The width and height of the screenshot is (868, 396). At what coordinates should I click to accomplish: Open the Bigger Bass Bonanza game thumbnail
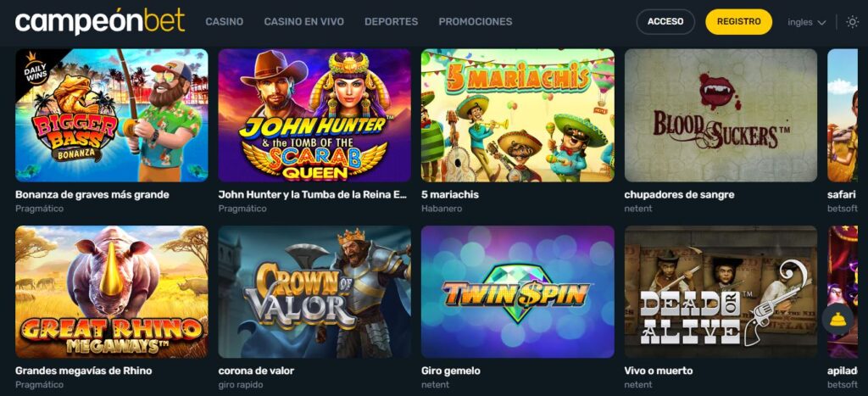point(112,115)
